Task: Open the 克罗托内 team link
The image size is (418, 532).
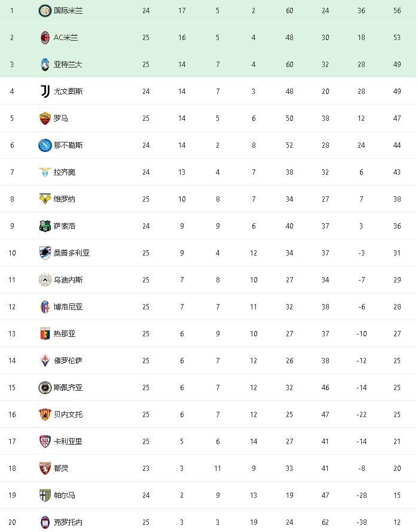Action: click(x=68, y=522)
